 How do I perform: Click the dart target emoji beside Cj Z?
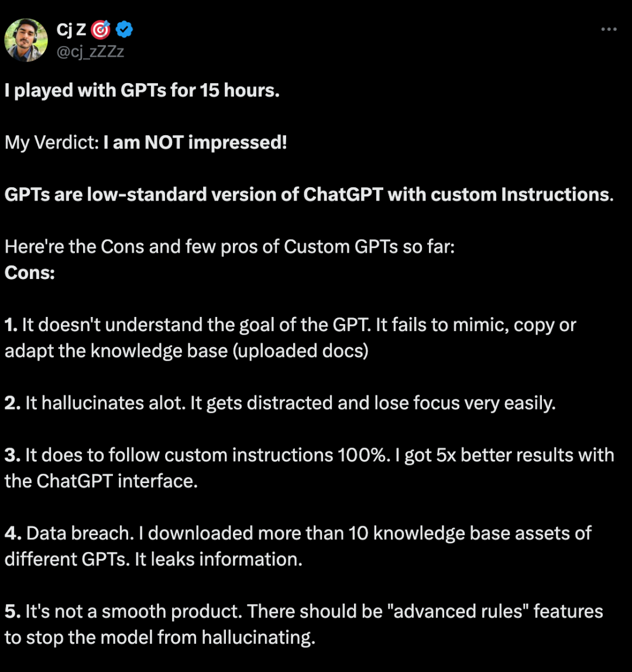pos(101,30)
